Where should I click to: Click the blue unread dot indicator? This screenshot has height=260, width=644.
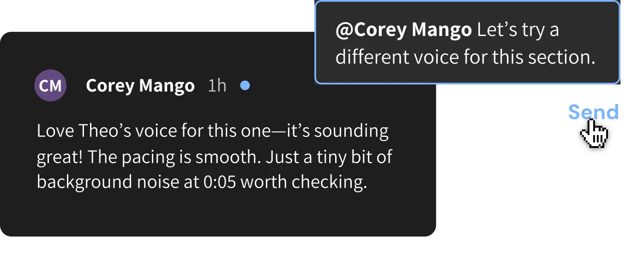click(245, 85)
